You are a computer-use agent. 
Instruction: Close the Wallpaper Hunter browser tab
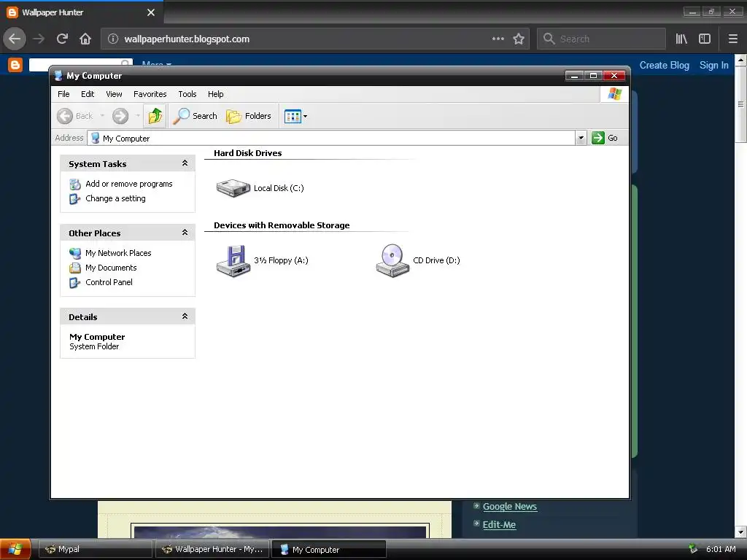tap(150, 12)
